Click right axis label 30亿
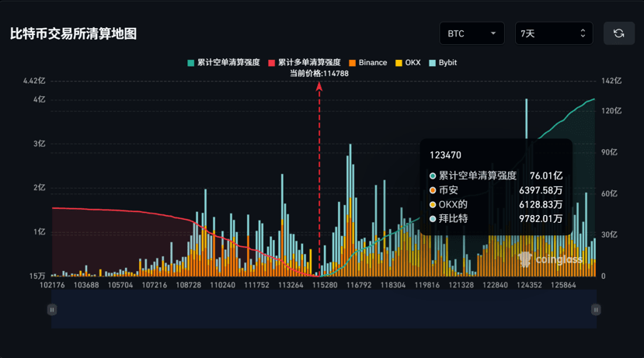Screen dimensions: 644x358 [x=609, y=235]
